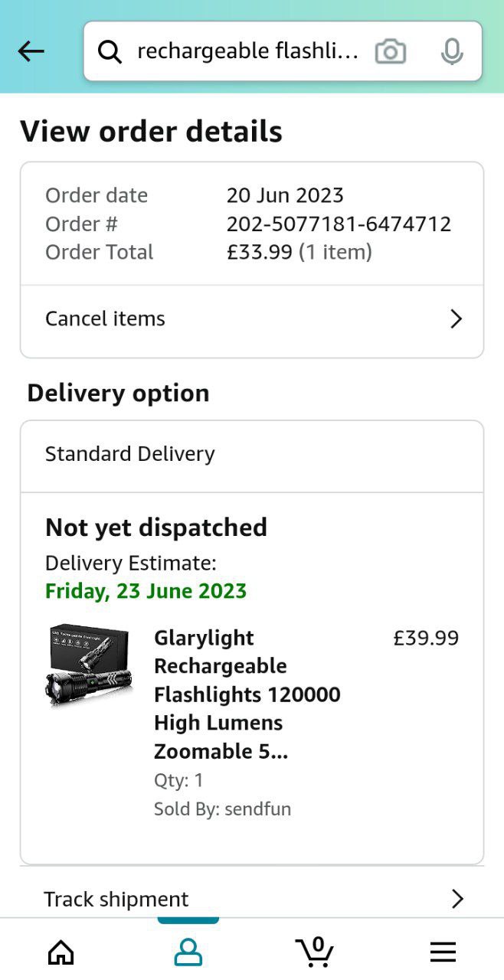504x980 pixels.
Task: Select the Cancel items option
Action: (x=106, y=318)
